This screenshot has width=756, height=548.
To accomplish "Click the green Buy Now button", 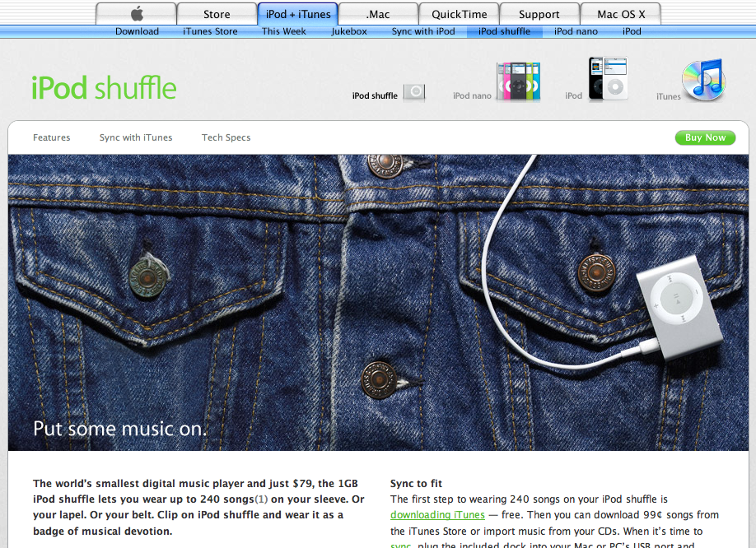I will coord(705,137).
